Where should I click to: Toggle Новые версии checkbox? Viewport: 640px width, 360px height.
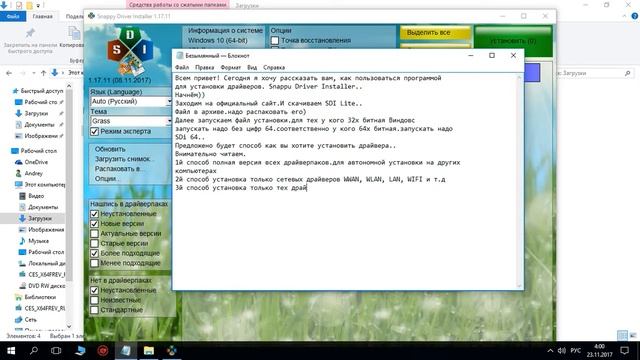(x=94, y=224)
